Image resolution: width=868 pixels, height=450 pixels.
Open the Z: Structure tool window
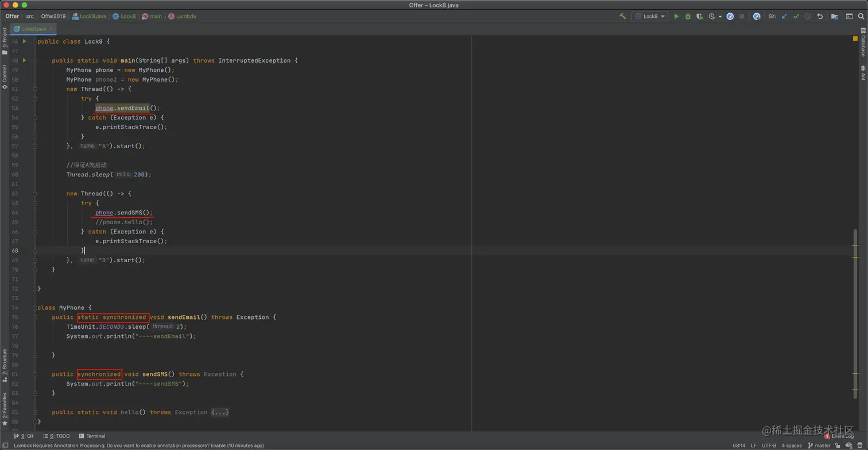pos(5,366)
